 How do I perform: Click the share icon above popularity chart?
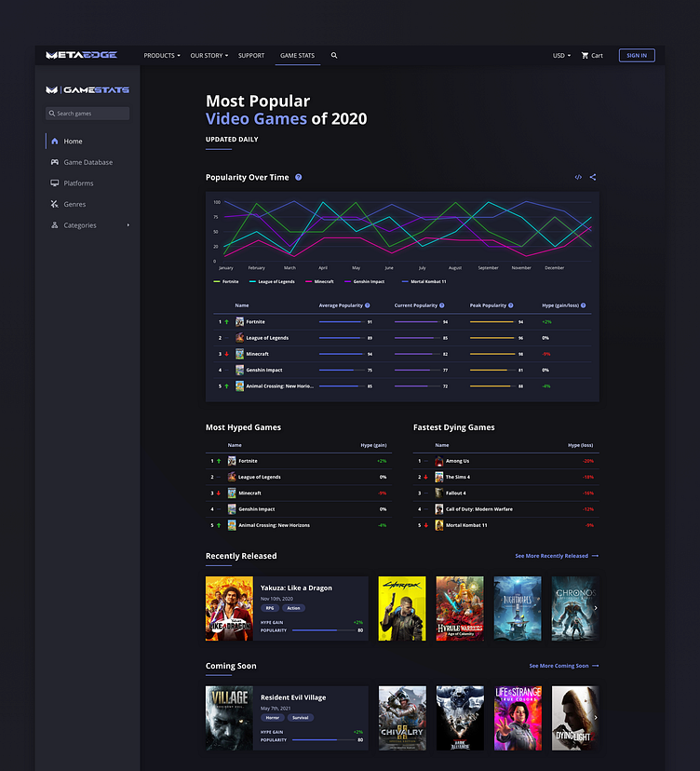click(593, 177)
